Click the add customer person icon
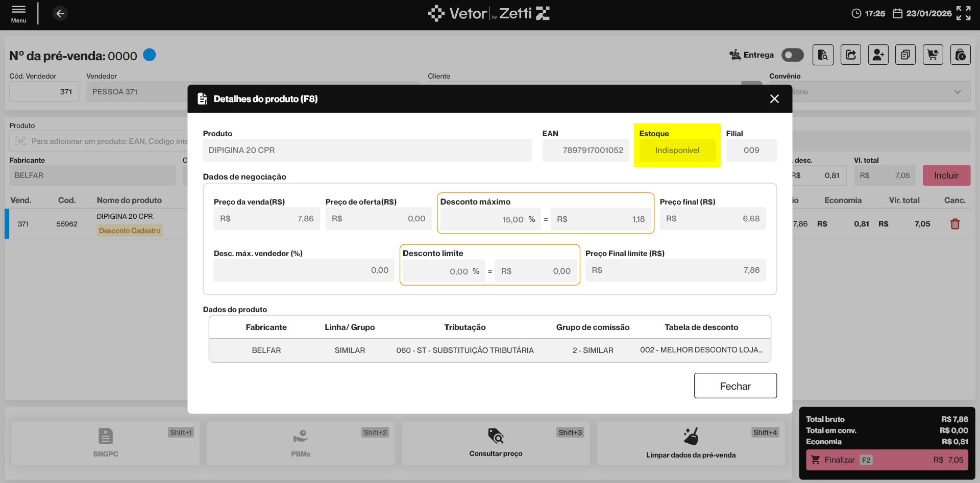This screenshot has height=483, width=980. click(878, 55)
